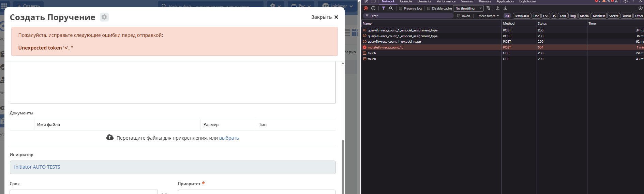Click the export HAR download icon
The height and width of the screenshot is (194, 644).
point(505,8)
